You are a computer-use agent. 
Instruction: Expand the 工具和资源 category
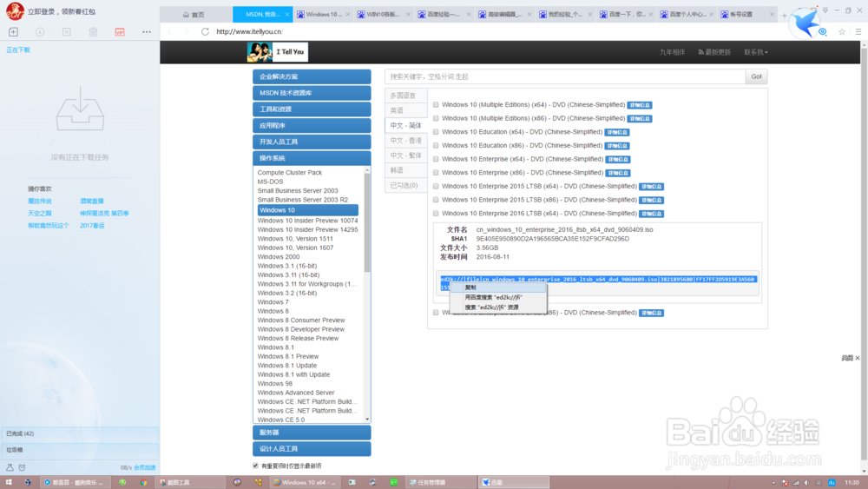pos(312,109)
